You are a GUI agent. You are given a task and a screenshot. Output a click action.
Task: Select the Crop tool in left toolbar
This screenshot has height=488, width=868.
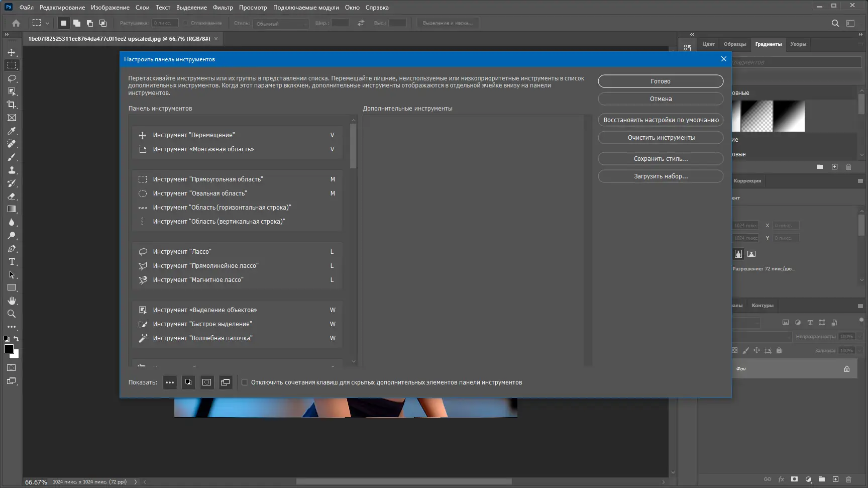[12, 105]
